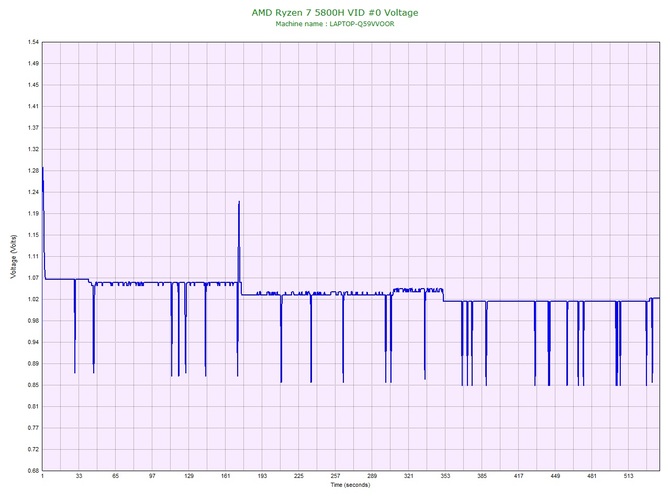670x502 pixels.
Task: Click the 97 tick label on the time axis
Action: coord(152,476)
